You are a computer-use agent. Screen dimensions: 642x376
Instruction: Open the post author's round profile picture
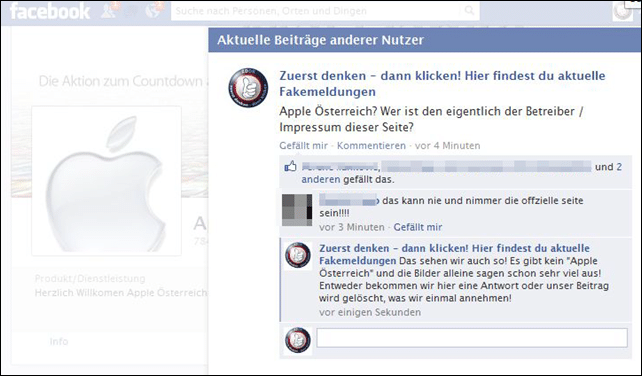248,88
